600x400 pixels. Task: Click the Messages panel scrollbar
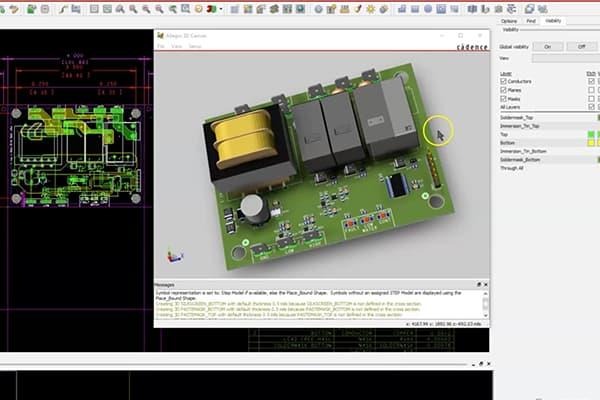[486, 304]
